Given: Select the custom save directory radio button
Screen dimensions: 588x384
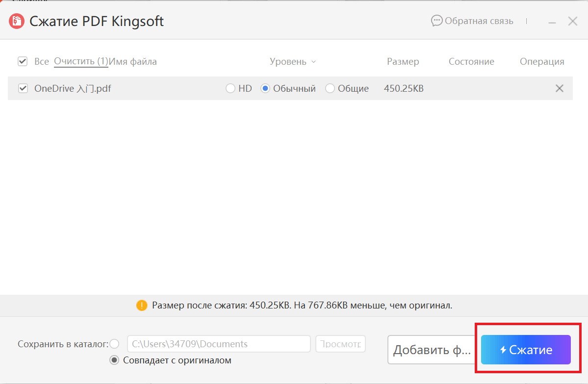Looking at the screenshot, I should point(114,344).
